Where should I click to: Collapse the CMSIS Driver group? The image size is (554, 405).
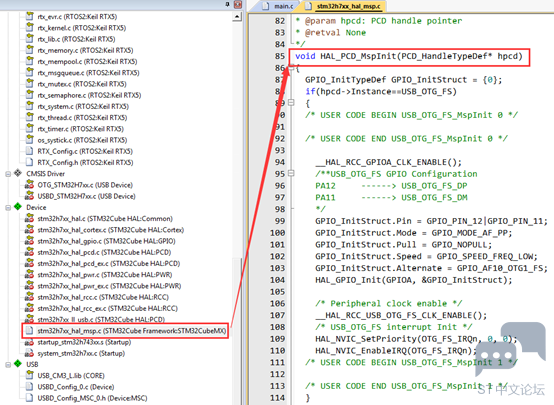(8, 174)
